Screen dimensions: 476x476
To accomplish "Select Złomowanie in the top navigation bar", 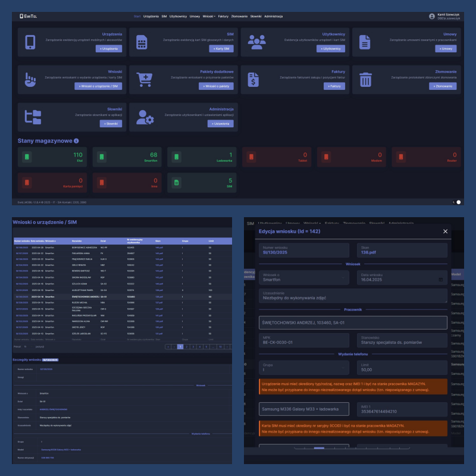I will pyautogui.click(x=239, y=17).
